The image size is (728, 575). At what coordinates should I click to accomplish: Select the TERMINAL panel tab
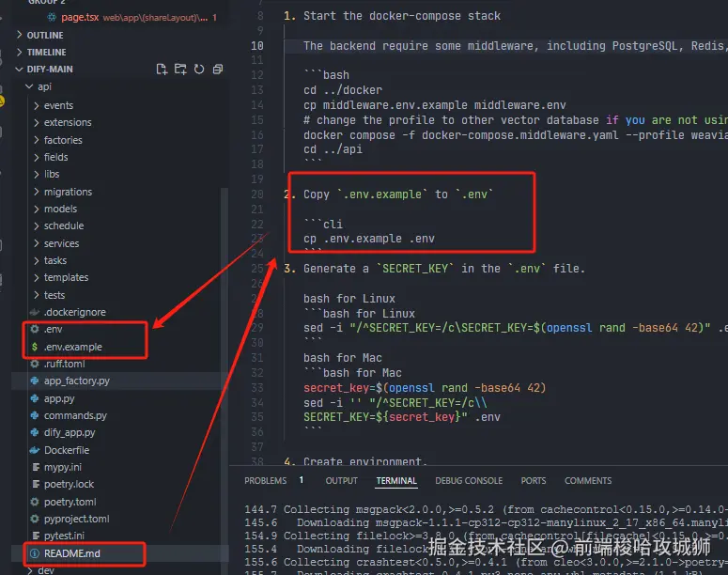coord(396,481)
